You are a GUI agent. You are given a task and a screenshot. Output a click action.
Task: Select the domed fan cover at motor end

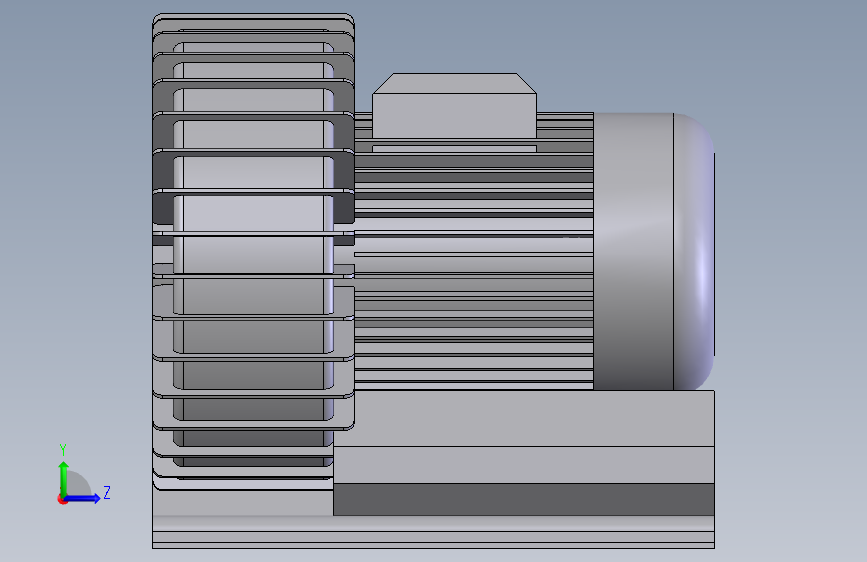click(694, 252)
